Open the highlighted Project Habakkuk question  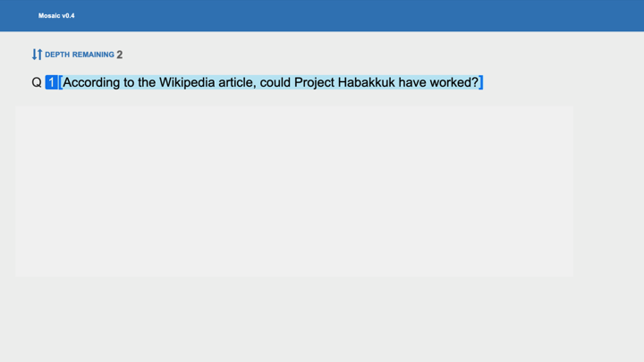point(270,82)
